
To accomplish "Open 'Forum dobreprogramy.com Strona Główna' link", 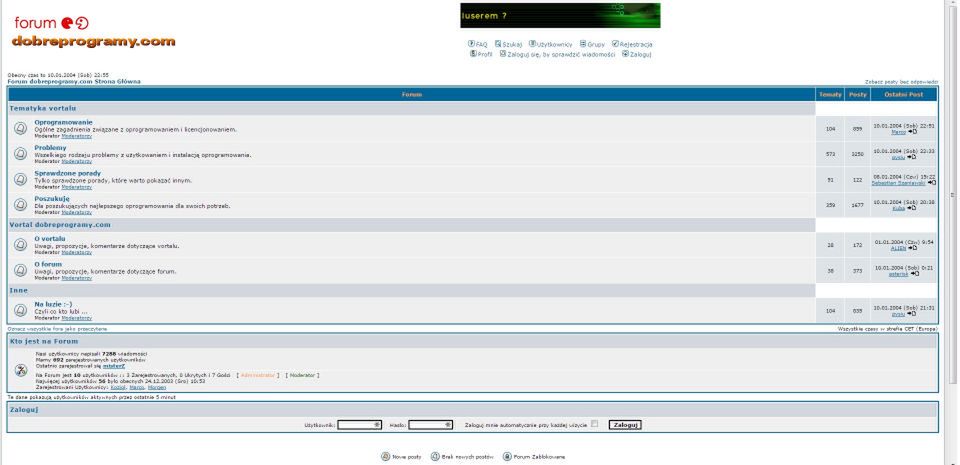I will pos(74,81).
